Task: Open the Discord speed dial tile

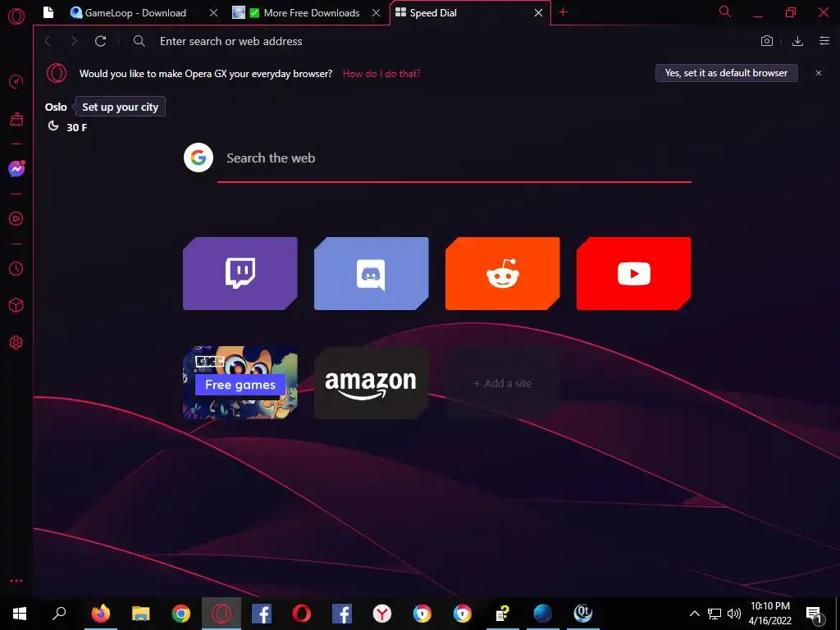Action: click(x=372, y=273)
